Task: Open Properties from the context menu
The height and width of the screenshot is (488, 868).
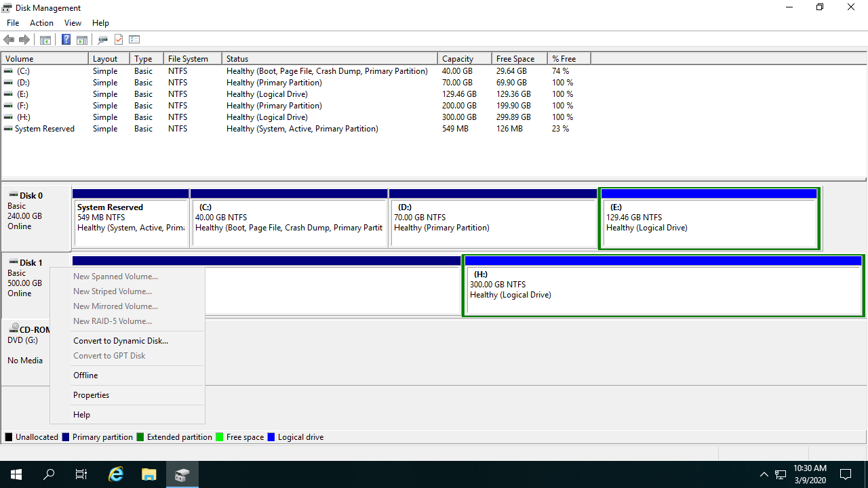Action: pos(91,395)
